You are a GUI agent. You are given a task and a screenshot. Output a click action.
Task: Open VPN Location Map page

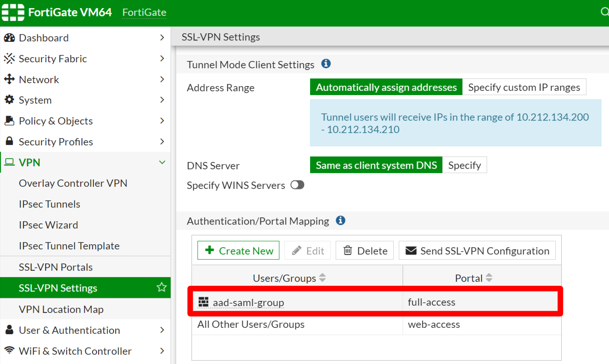(61, 309)
